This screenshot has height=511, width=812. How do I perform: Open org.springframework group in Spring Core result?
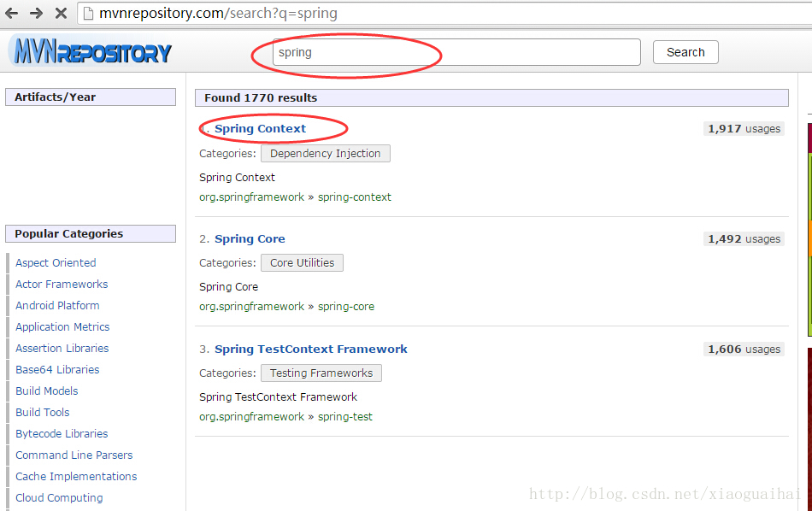[251, 307]
